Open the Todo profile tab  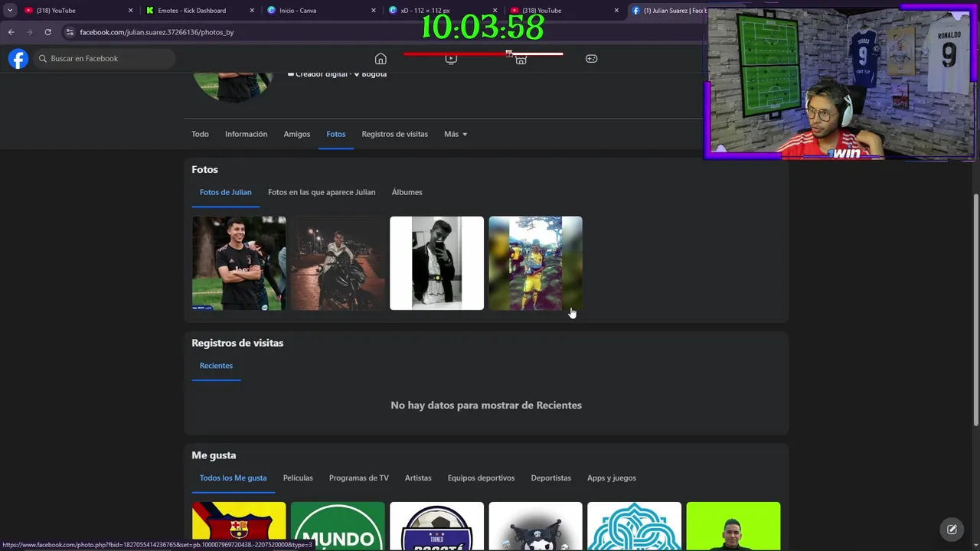tap(200, 134)
